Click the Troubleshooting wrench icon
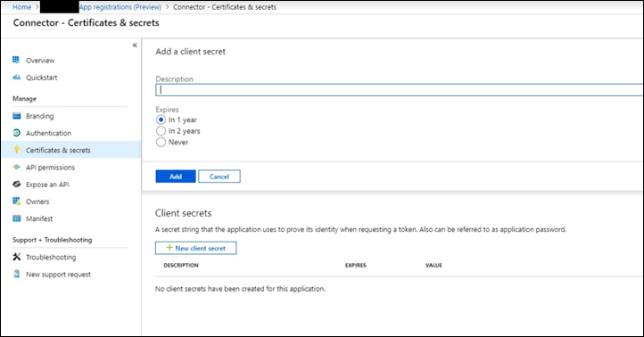Image resolution: width=644 pixels, height=337 pixels. 16,257
